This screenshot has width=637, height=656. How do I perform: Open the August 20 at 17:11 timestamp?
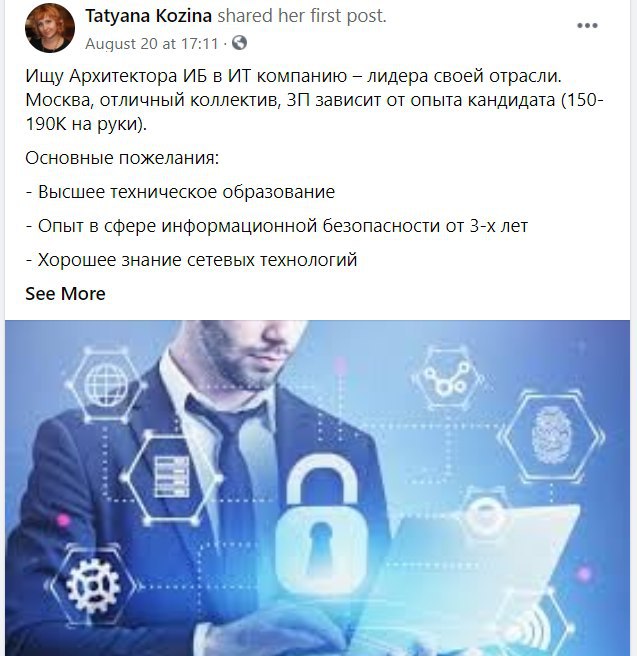tap(152, 44)
